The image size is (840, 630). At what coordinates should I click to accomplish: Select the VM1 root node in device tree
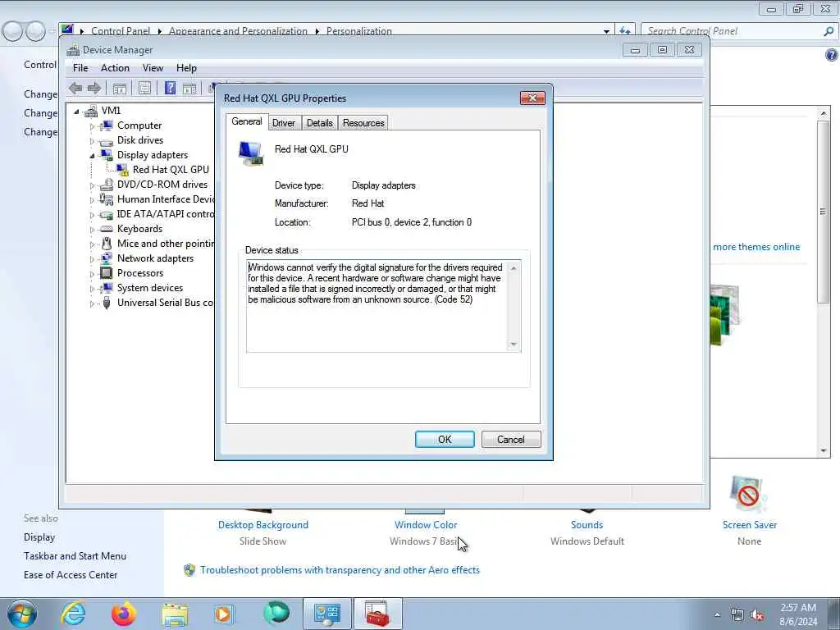coord(111,111)
